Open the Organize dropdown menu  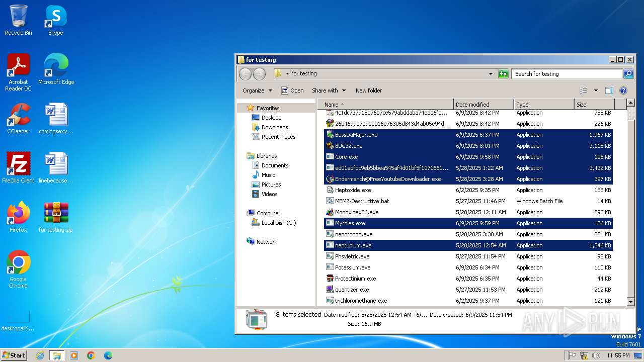[257, 90]
